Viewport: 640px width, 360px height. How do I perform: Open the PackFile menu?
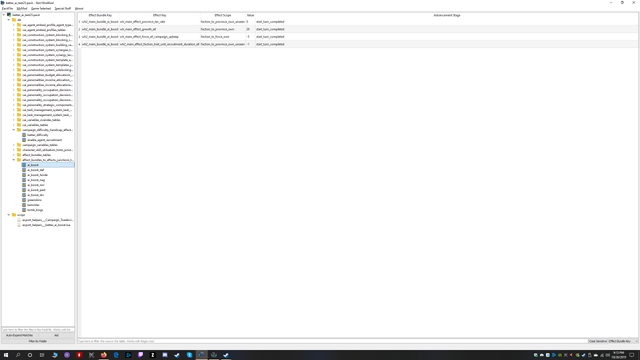(x=7, y=8)
